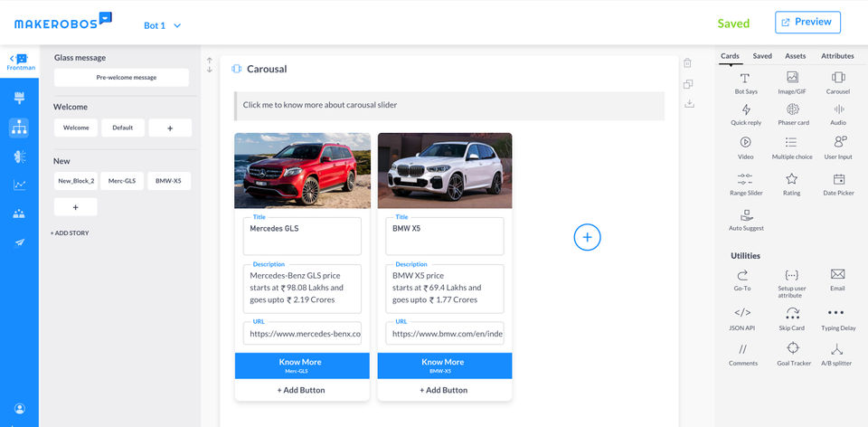868x427 pixels.
Task: Add a Rating card
Action: point(792,185)
